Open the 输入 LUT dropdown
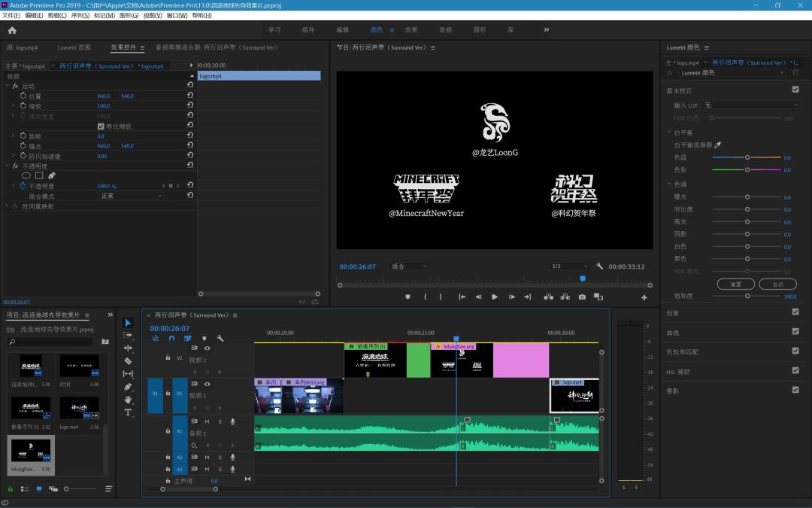 (x=750, y=105)
